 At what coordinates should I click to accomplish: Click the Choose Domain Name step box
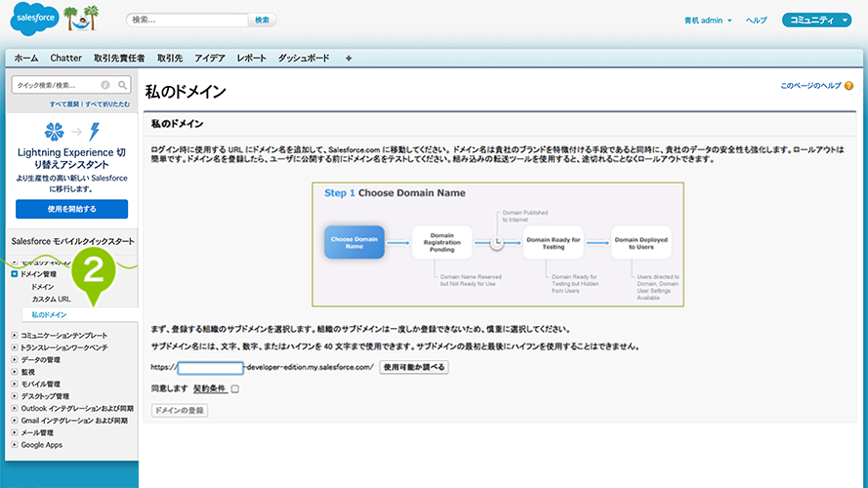(354, 242)
